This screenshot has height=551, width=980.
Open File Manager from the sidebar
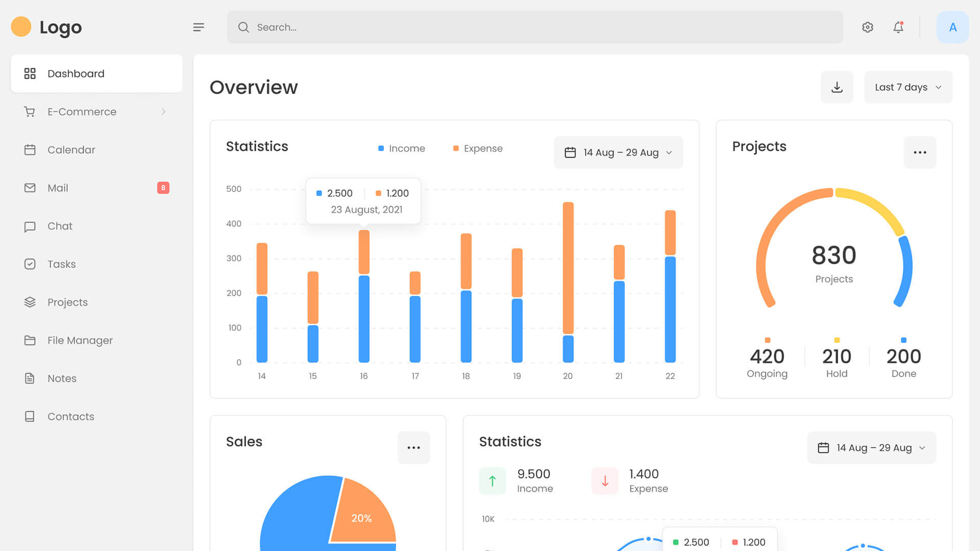click(80, 340)
